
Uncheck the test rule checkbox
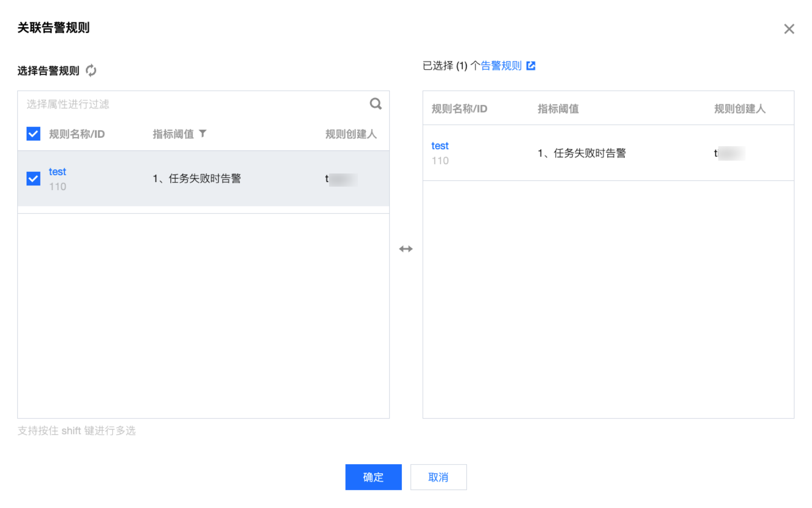pos(33,178)
